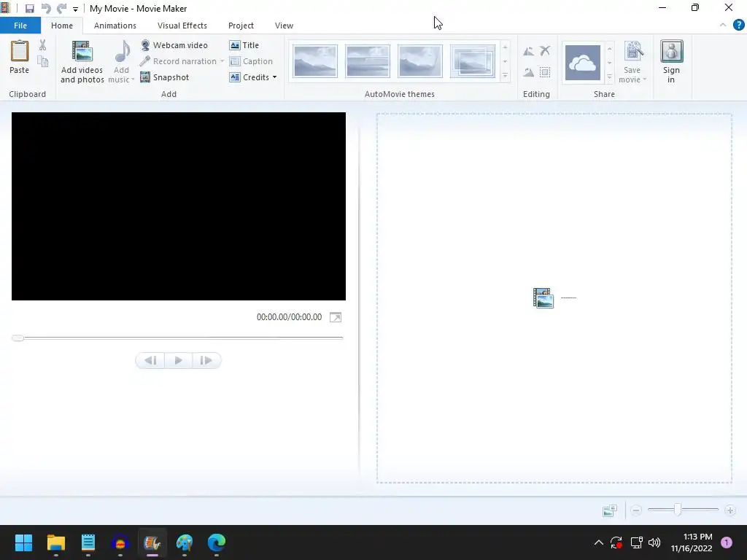Viewport: 747px width, 560px height.
Task: Open Customize Quick Access Toolbar dropdown
Action: [75, 9]
